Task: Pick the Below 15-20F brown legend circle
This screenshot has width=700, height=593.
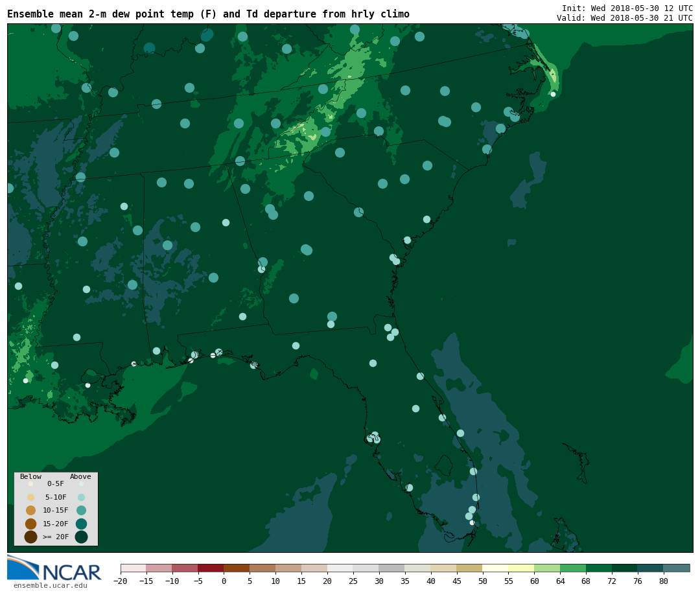Action: [31, 524]
